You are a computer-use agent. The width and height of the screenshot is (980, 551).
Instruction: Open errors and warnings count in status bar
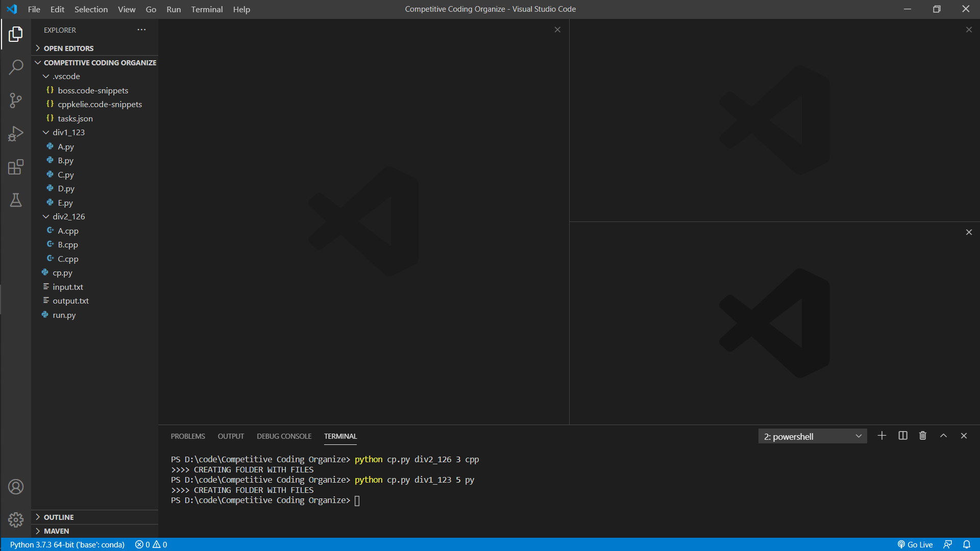[x=151, y=544]
